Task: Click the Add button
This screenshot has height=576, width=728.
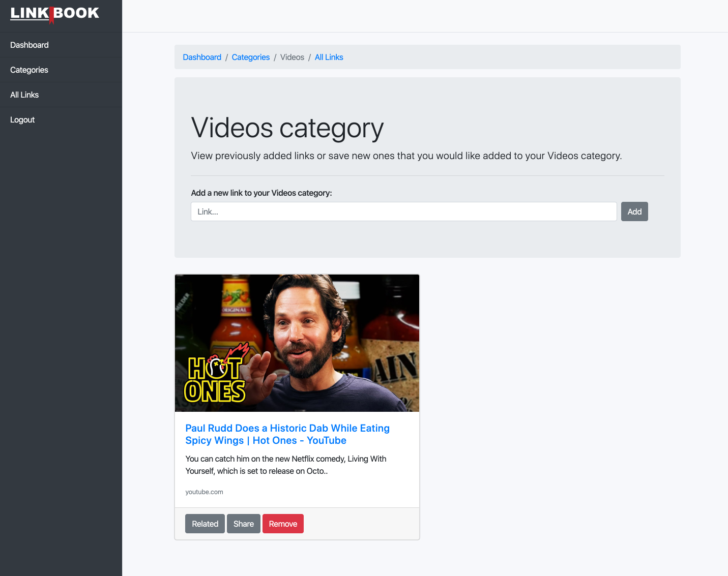Action: click(x=634, y=211)
